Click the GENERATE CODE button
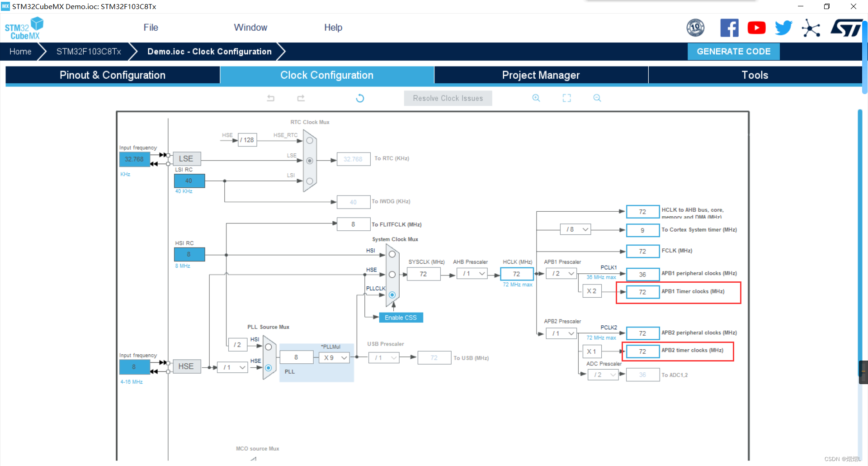This screenshot has width=868, height=466. 734,52
